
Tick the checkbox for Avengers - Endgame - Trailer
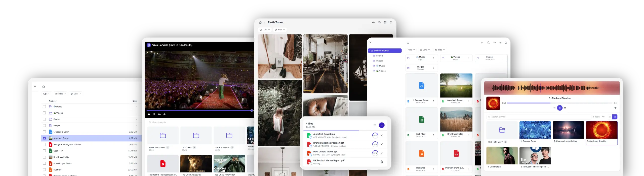(44, 144)
